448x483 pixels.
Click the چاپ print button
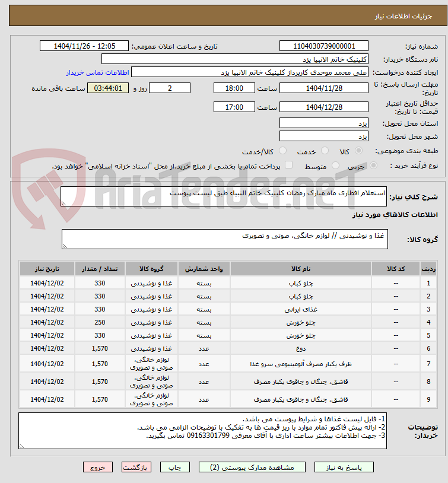(x=175, y=468)
